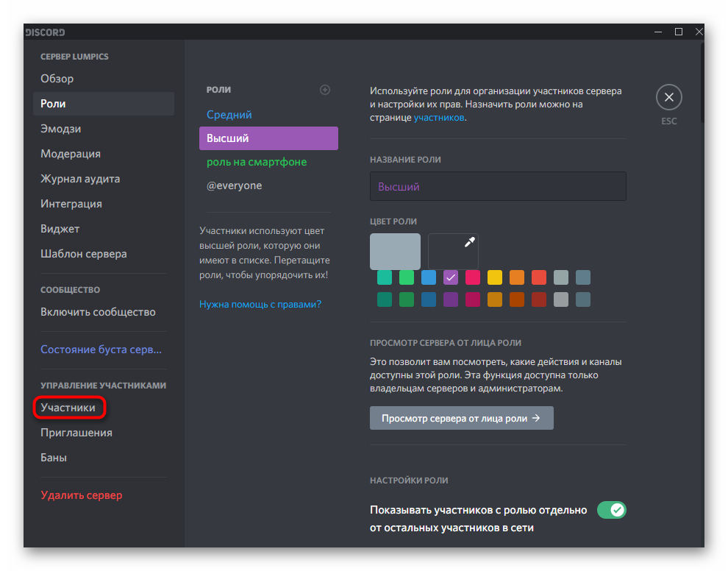Image resolution: width=728 pixels, height=571 pixels.
Task: Open custom color picker with eyedropper
Action: (453, 252)
